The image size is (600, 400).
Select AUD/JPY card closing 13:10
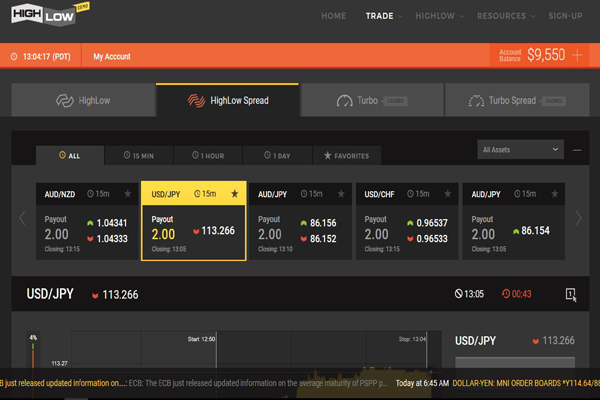(x=300, y=221)
